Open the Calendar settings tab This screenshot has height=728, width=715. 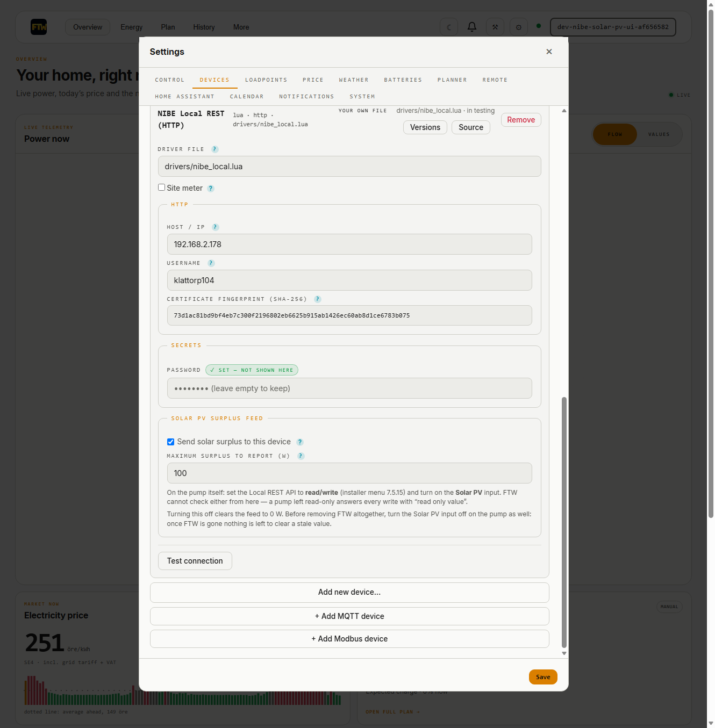[x=247, y=97]
